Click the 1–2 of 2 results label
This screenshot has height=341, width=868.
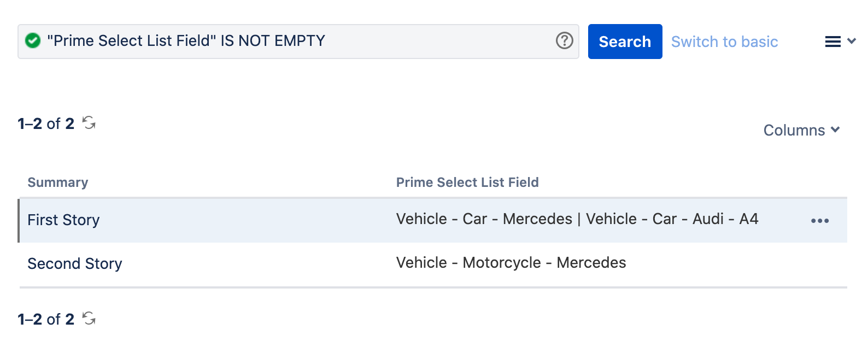(x=45, y=124)
